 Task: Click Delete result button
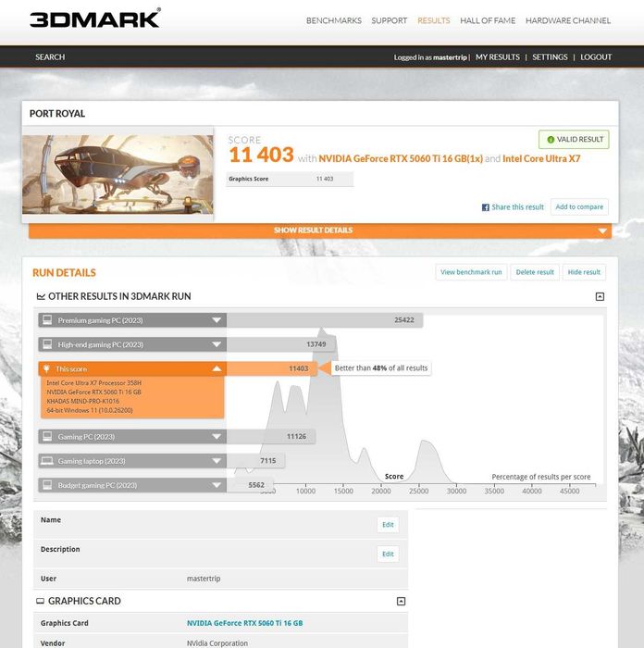point(535,272)
